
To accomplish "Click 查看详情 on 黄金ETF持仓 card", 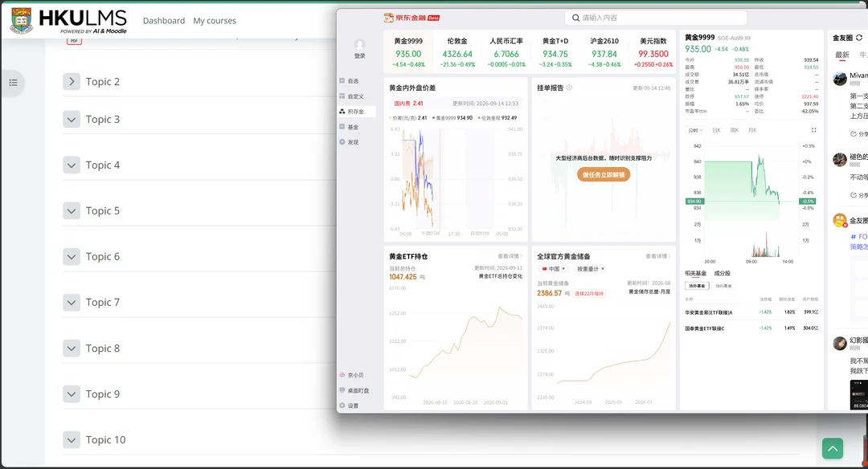I will [510, 256].
